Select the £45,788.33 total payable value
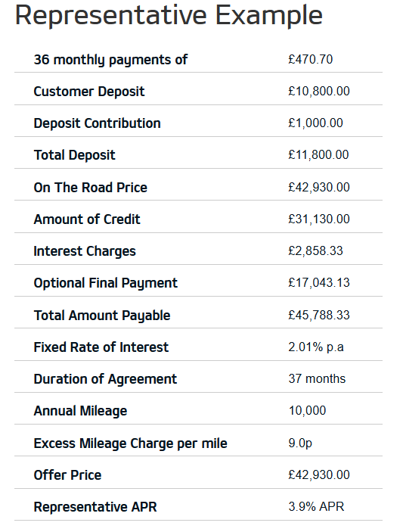 coord(319,316)
